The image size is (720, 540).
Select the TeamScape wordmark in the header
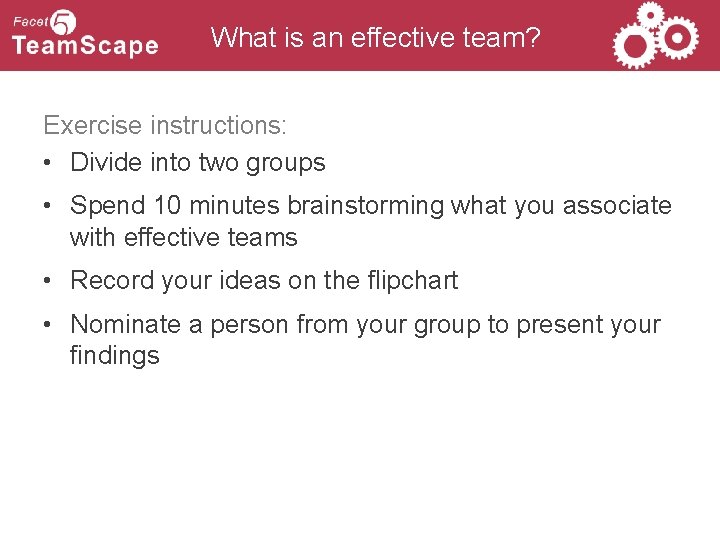click(x=85, y=45)
